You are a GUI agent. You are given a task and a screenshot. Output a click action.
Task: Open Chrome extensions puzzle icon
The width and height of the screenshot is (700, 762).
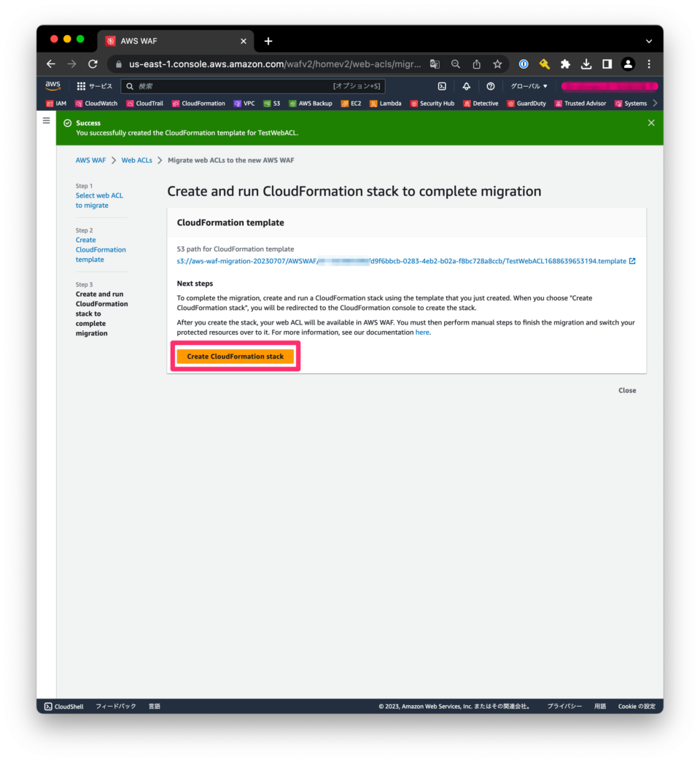click(x=565, y=64)
